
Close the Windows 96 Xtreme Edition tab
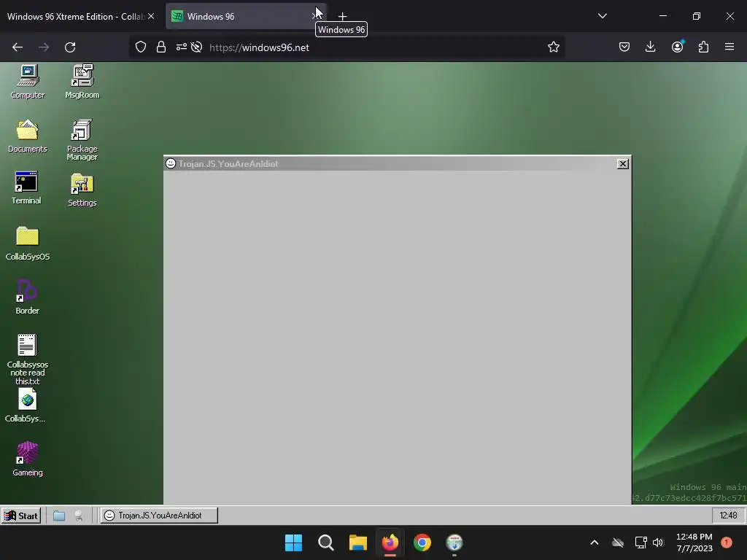click(x=151, y=16)
